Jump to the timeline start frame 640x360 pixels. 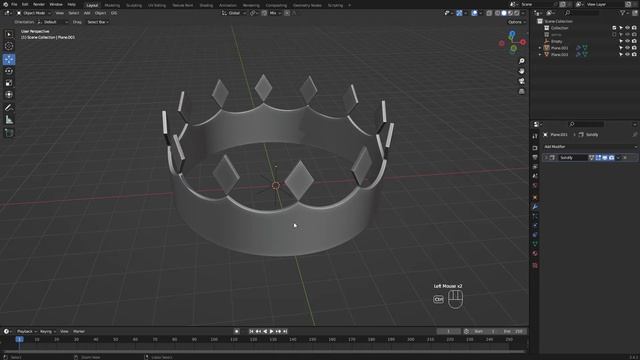[251, 331]
